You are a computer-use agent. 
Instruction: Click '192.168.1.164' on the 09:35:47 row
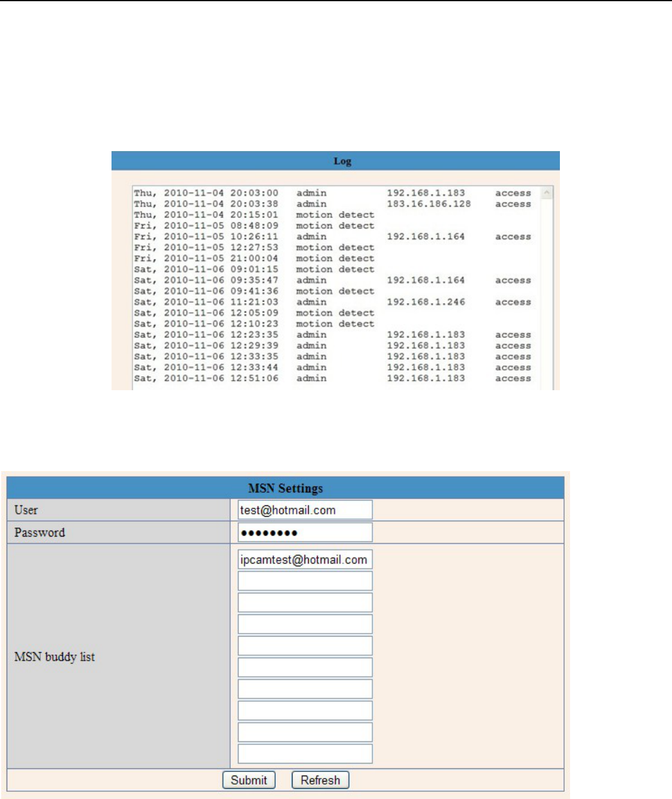point(426,280)
